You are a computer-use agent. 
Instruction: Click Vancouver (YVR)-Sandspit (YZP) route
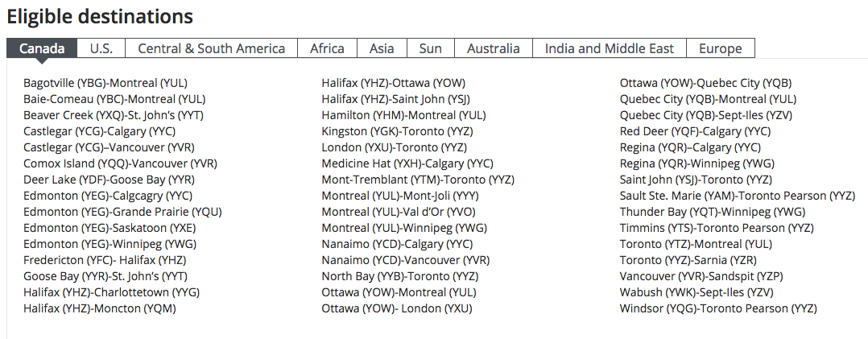pos(701,276)
